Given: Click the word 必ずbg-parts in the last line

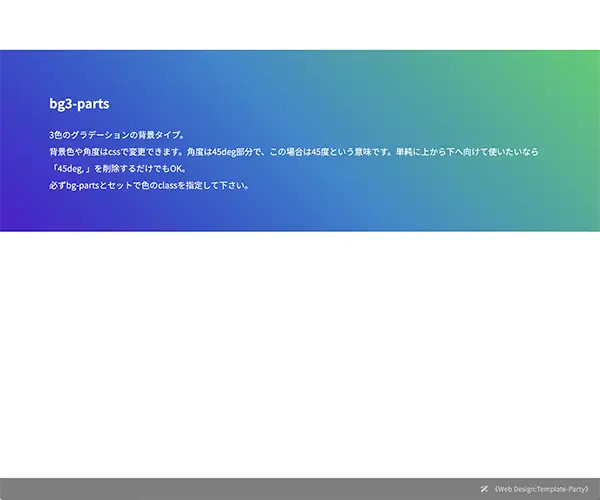Looking at the screenshot, I should [77, 185].
